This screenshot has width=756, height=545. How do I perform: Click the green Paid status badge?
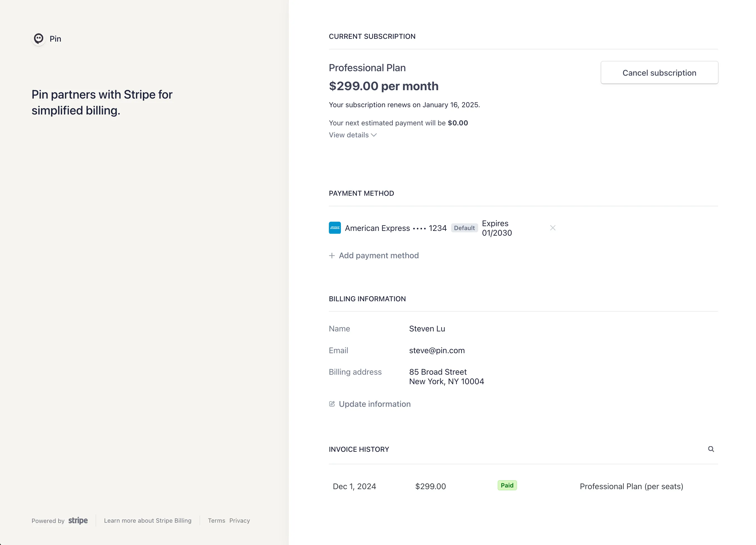coord(507,485)
